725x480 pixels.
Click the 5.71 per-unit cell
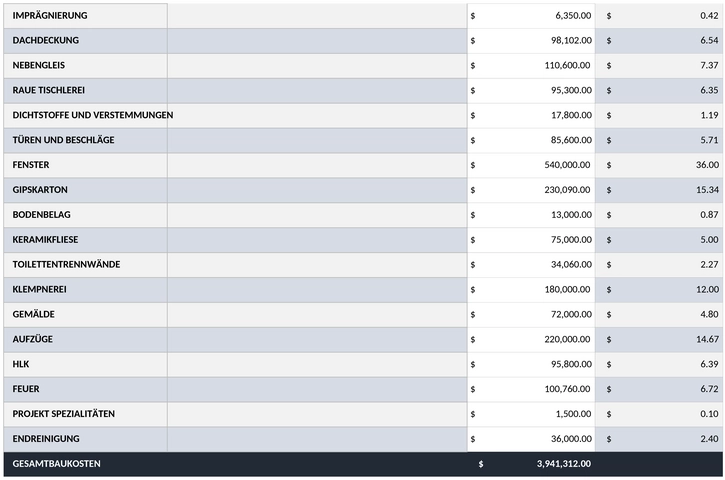tap(659, 140)
